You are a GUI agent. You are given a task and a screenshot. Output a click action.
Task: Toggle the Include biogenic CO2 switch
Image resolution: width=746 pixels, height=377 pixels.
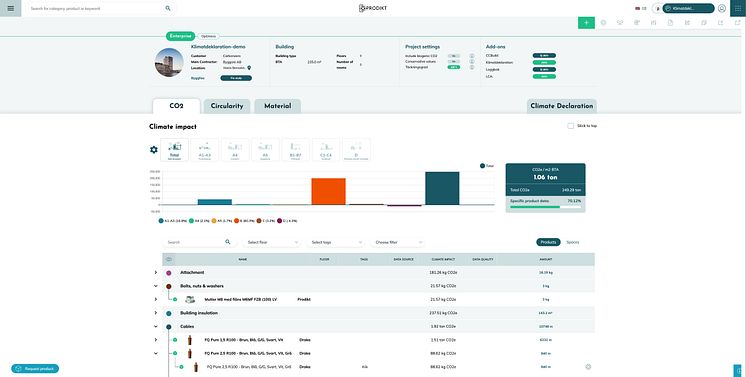[453, 56]
